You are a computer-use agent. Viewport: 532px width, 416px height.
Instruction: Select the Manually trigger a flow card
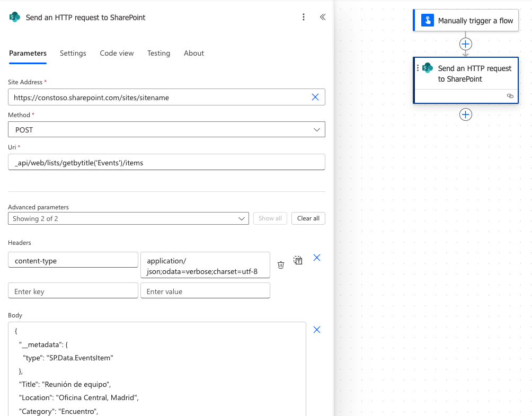pos(465,21)
